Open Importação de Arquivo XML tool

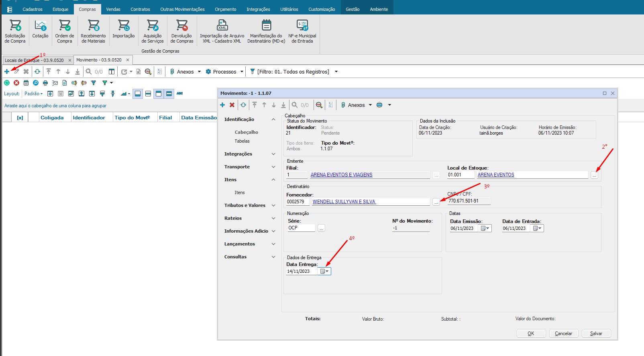tap(222, 31)
